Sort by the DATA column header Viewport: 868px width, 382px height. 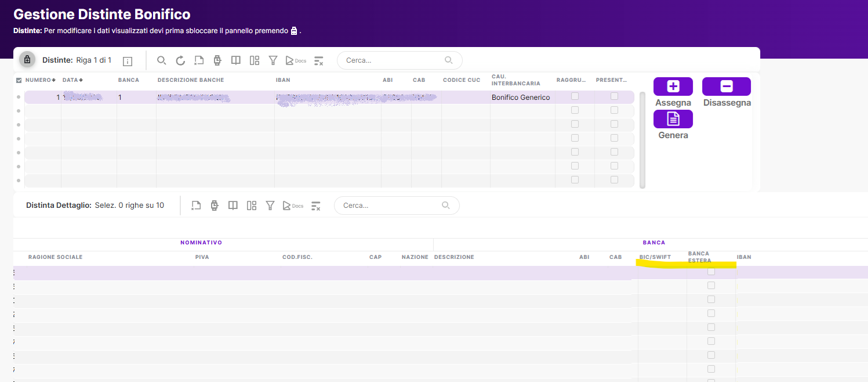(x=72, y=80)
